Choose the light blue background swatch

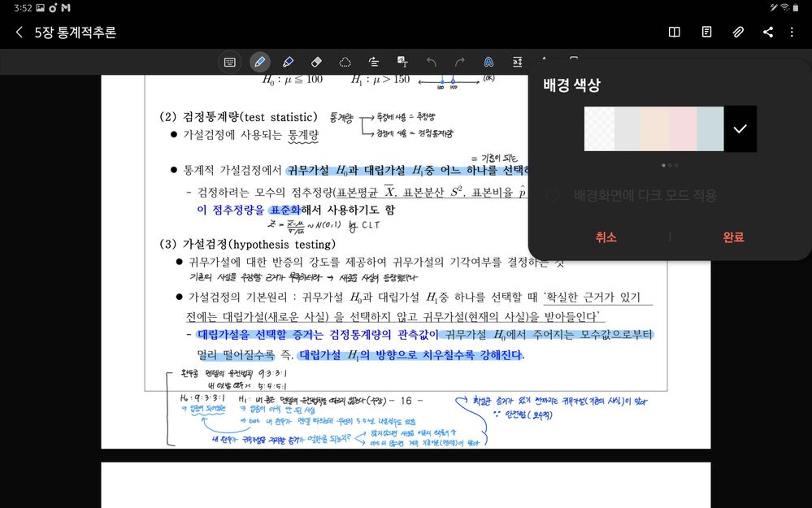coord(710,129)
